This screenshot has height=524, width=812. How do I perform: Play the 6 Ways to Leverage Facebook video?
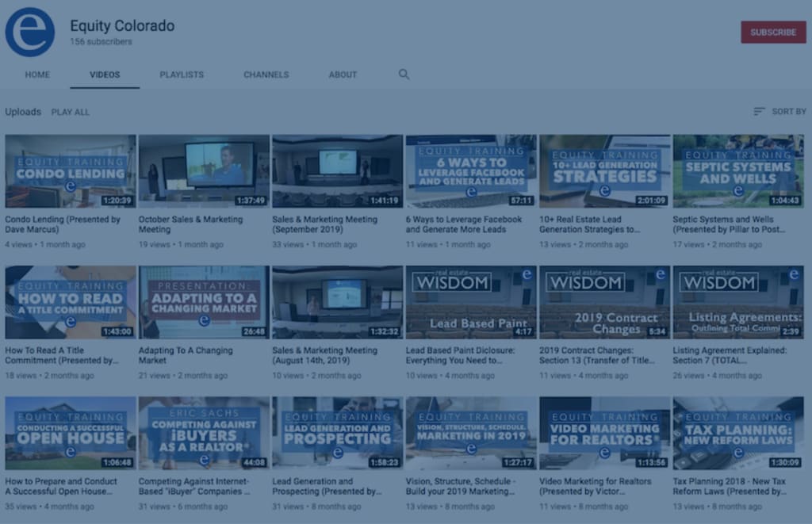471,170
